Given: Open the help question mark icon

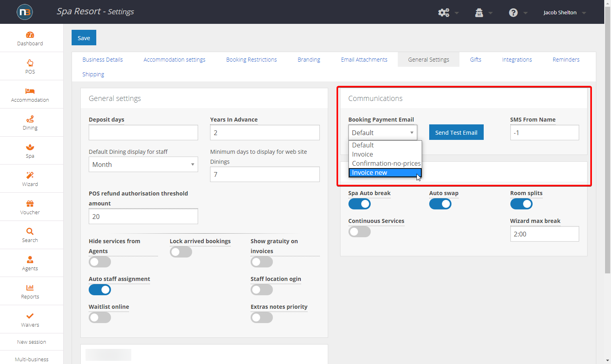Looking at the screenshot, I should tap(513, 13).
